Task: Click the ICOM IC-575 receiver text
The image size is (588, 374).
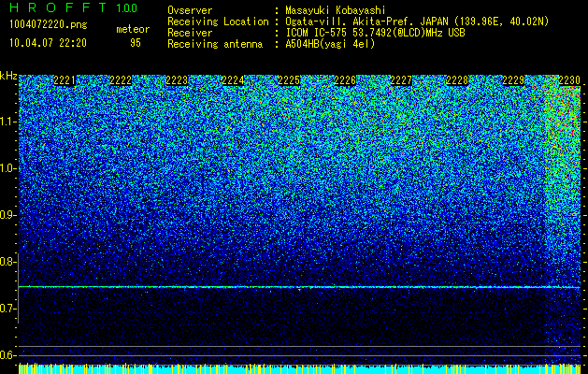Action: (375, 33)
